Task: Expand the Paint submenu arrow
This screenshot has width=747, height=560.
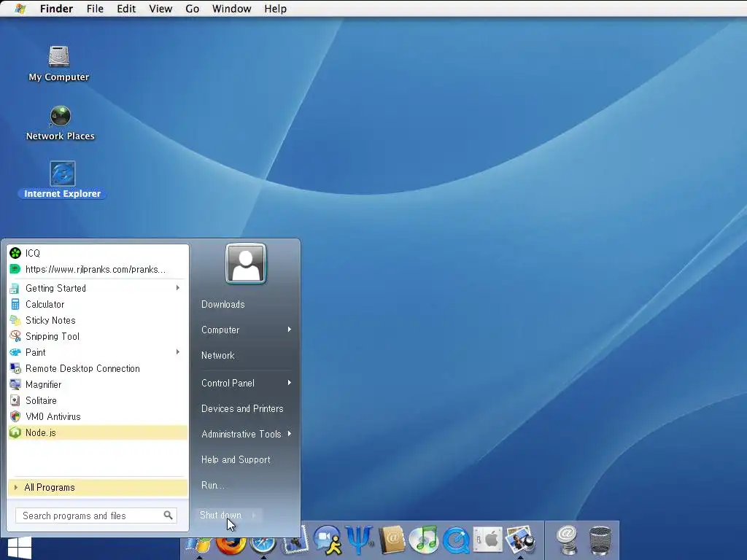Action: (178, 352)
